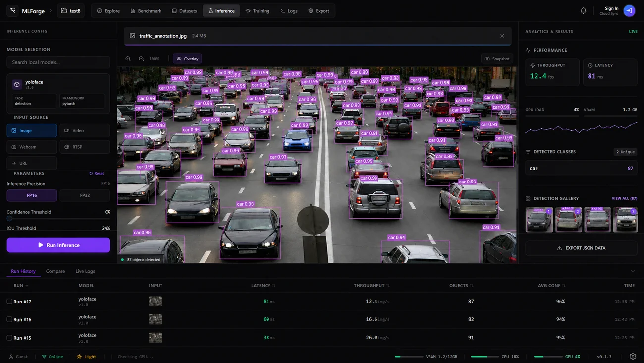644x363 pixels.
Task: Click the MLForge logo icon
Action: click(12, 11)
